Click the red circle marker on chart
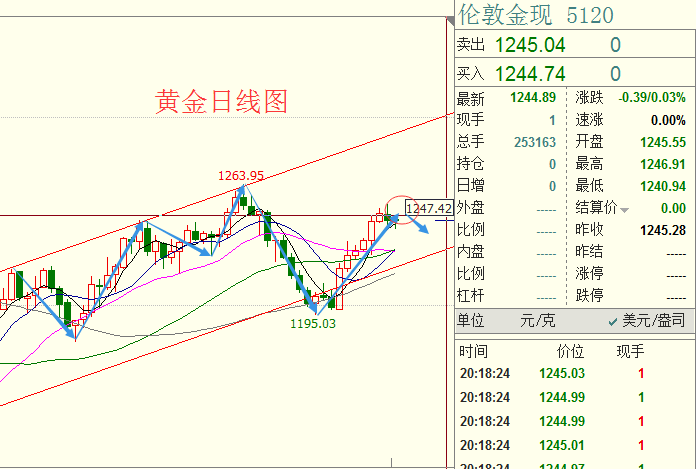This screenshot has width=696, height=469. click(400, 208)
